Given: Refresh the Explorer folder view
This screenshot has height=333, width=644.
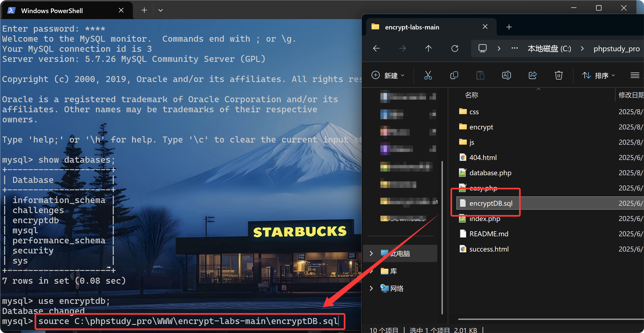Looking at the screenshot, I should [455, 49].
